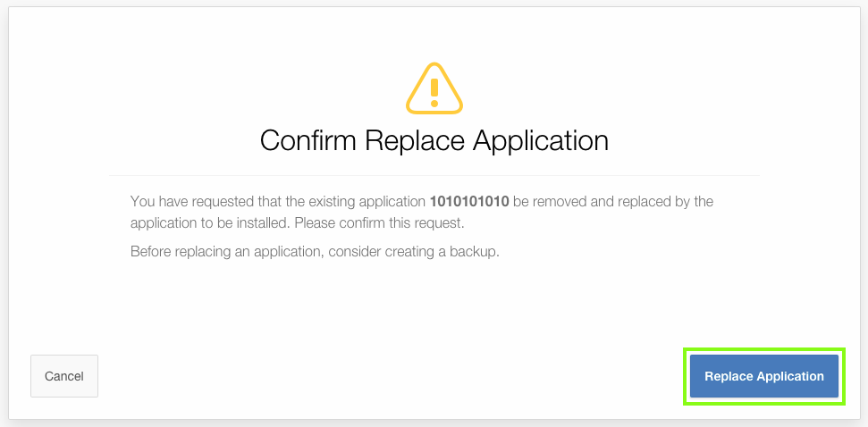The image size is (868, 427).
Task: Click the Replace Application button
Action: (763, 376)
